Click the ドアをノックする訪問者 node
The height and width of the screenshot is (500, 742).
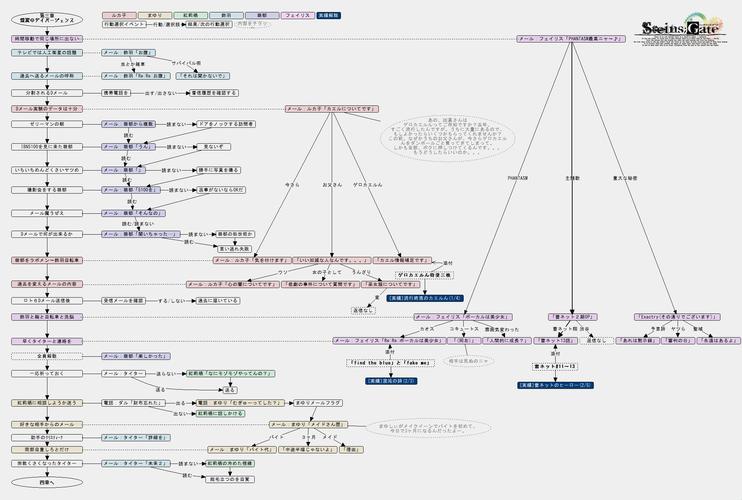point(227,124)
